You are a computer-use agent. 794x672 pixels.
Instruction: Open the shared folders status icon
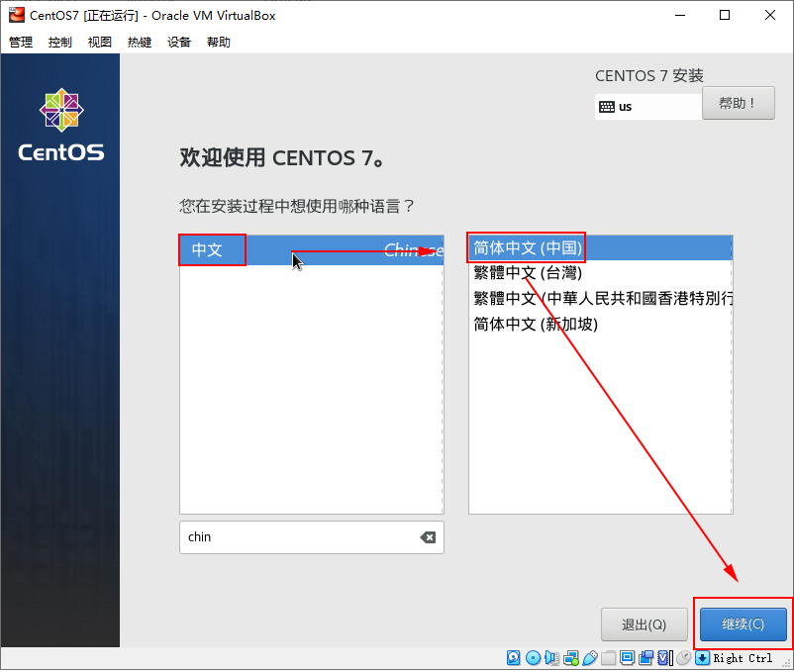click(x=610, y=657)
